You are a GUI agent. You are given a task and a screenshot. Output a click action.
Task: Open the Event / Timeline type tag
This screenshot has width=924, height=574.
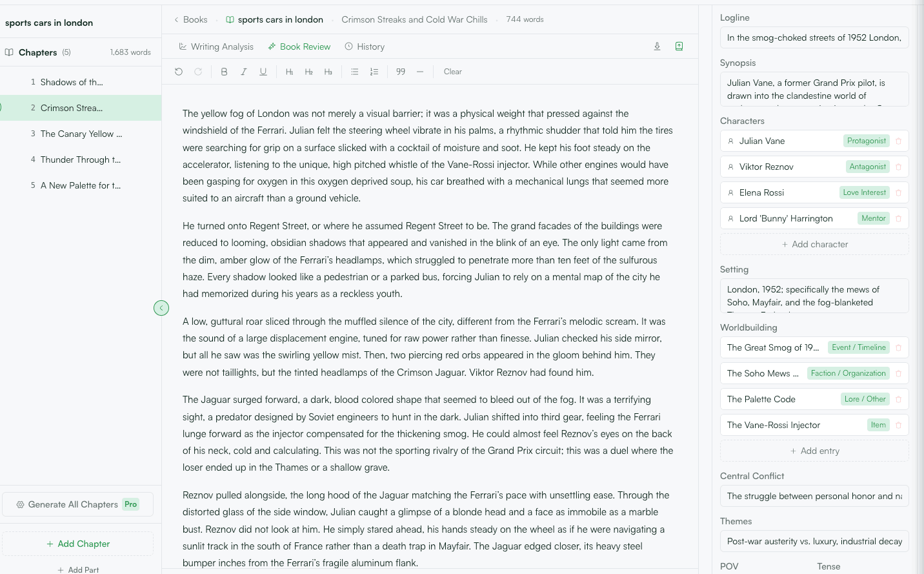[x=859, y=347]
